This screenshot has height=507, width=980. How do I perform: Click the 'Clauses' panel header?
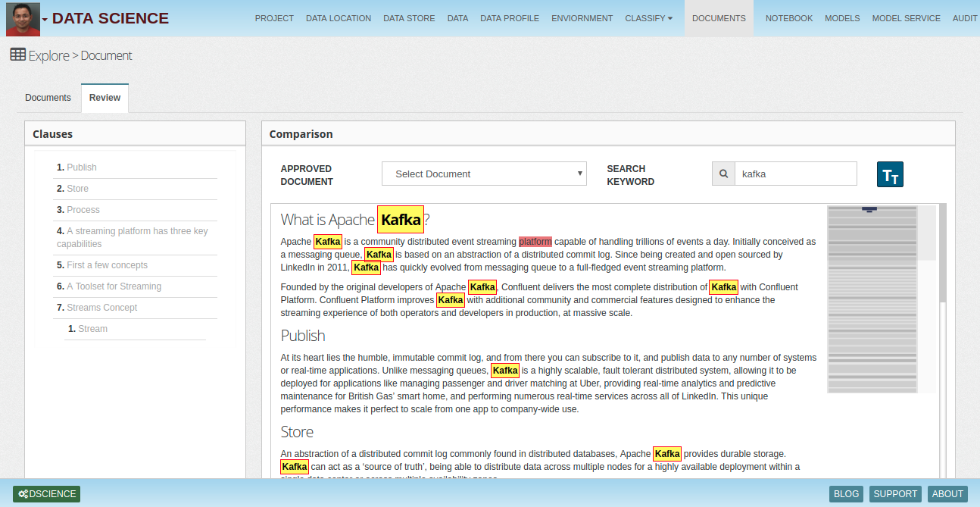[135, 134]
